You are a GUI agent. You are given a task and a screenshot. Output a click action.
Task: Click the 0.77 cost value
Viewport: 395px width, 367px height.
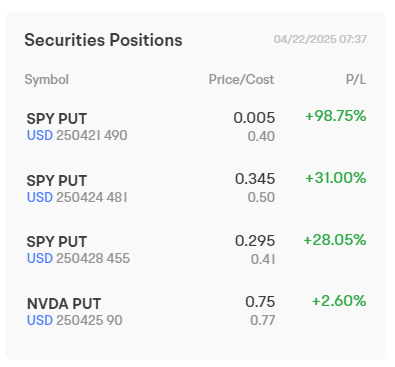[262, 321]
